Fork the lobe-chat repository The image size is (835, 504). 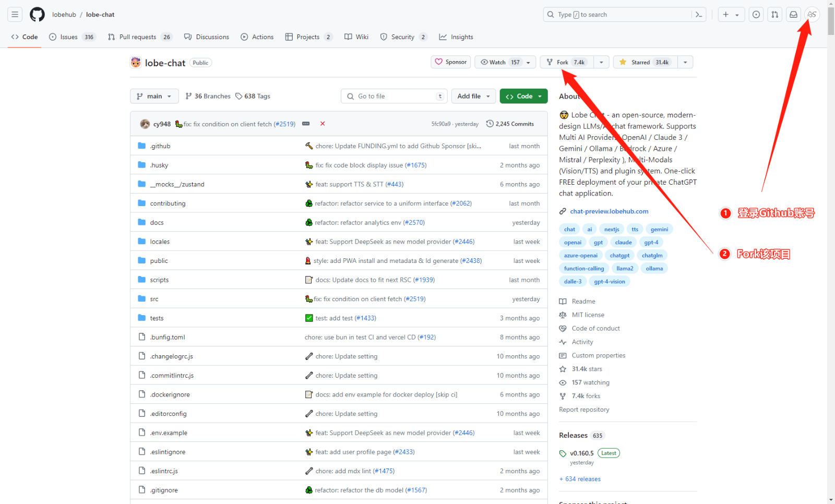[x=566, y=62]
